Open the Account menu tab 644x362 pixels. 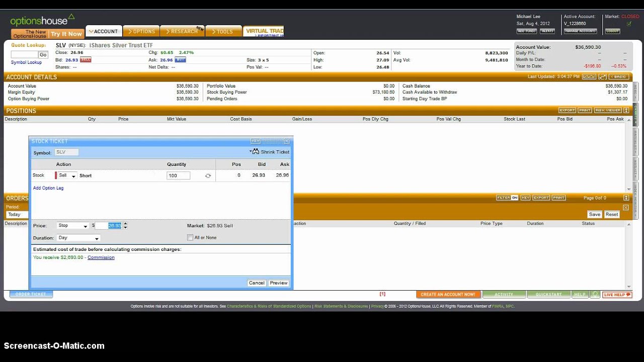coord(104,31)
